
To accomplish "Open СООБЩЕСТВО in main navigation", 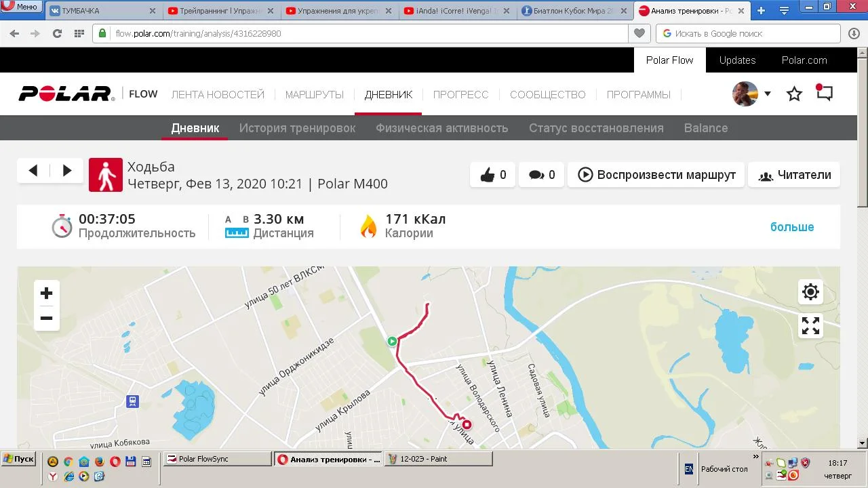I will pyautogui.click(x=548, y=95).
